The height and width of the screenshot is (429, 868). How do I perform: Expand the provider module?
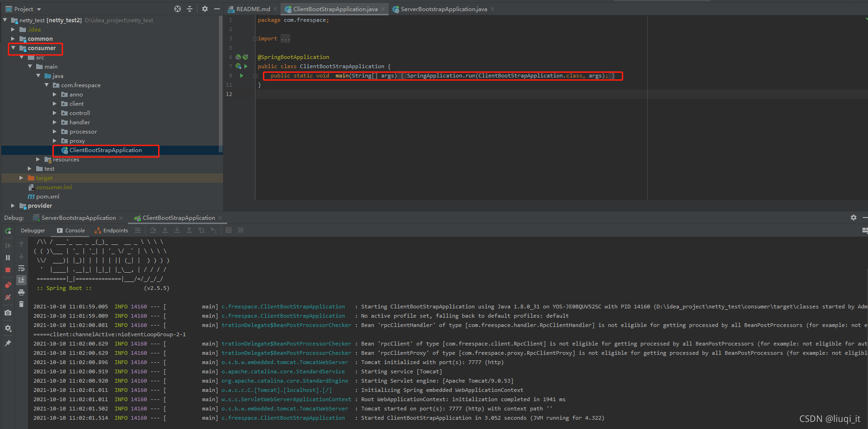13,205
